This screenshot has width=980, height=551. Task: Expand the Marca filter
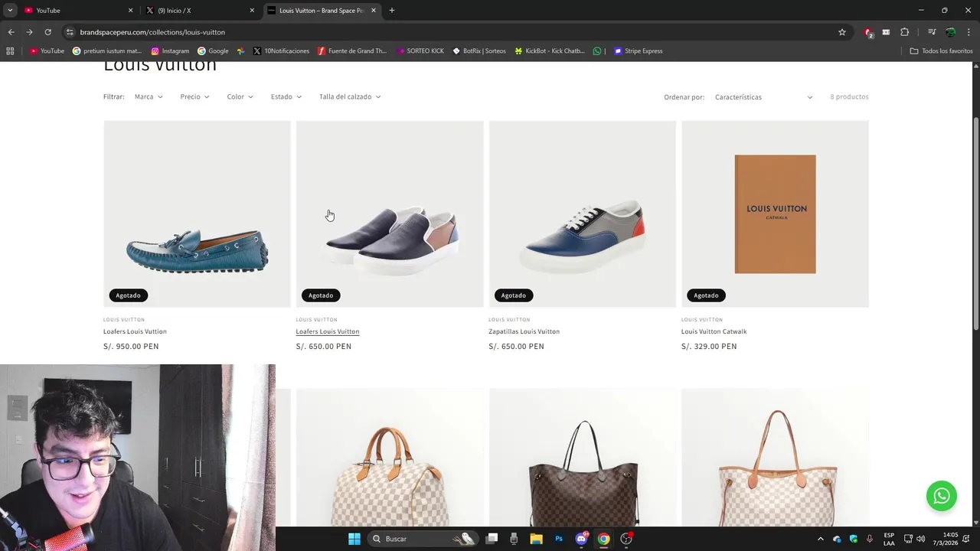(149, 97)
